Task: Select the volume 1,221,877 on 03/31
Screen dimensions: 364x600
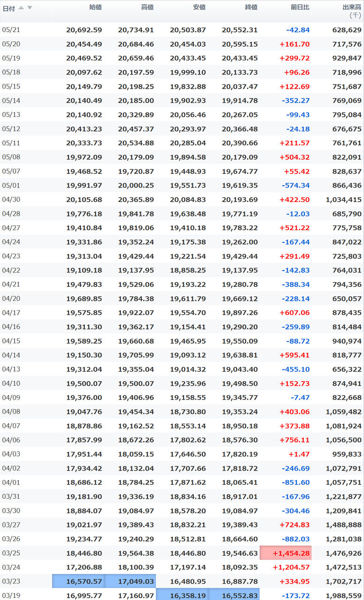Action: pos(344,496)
